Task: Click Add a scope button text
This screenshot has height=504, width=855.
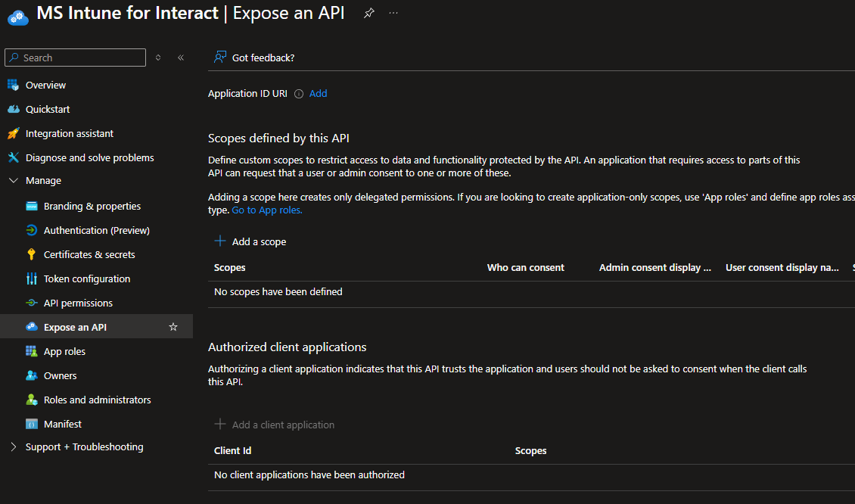Action: (x=259, y=241)
